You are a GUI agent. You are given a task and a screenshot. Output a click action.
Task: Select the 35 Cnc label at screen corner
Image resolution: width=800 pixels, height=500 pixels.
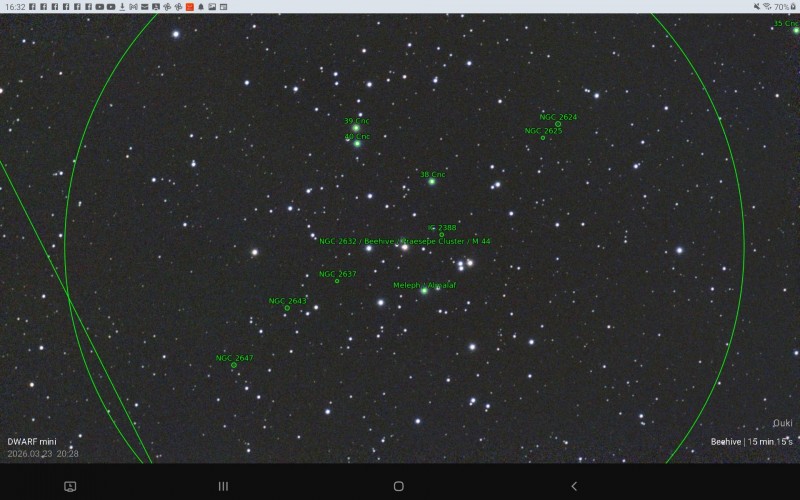786,23
